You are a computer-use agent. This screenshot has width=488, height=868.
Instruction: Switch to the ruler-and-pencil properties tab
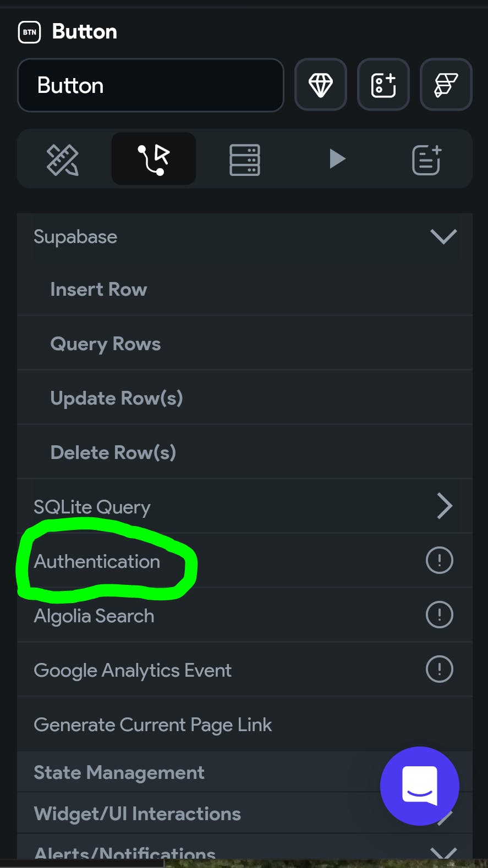(x=63, y=159)
